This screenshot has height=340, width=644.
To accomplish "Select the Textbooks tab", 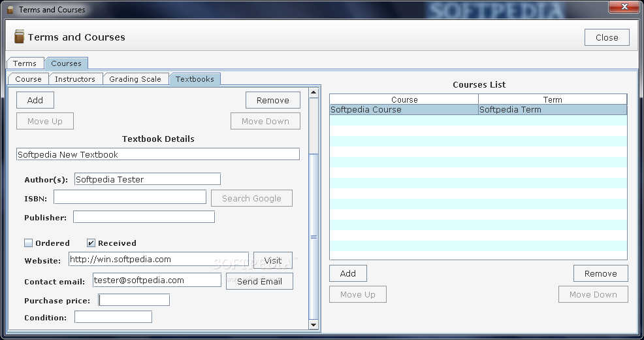I will tap(195, 79).
